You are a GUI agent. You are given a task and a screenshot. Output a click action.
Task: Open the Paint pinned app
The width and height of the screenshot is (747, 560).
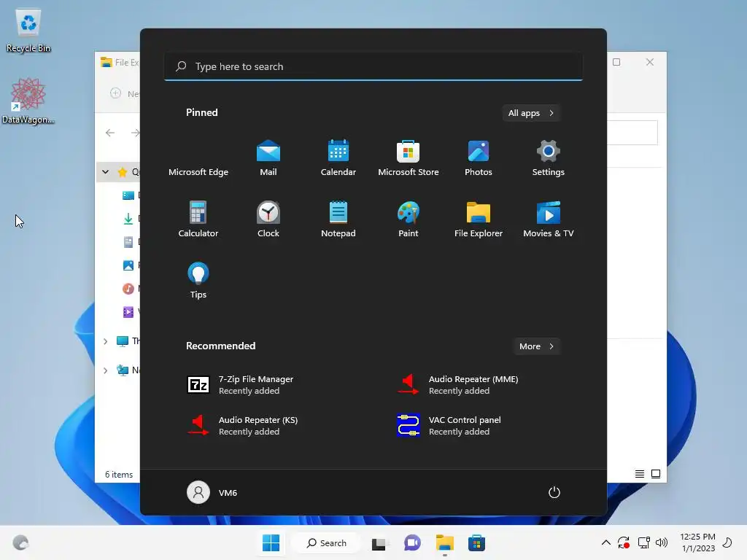pos(409,219)
